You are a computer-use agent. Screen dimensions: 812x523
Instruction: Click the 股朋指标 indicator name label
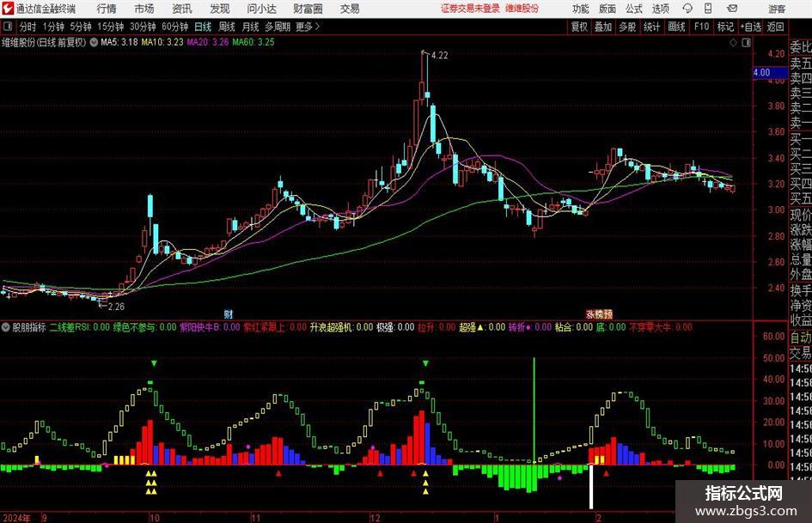point(29,327)
